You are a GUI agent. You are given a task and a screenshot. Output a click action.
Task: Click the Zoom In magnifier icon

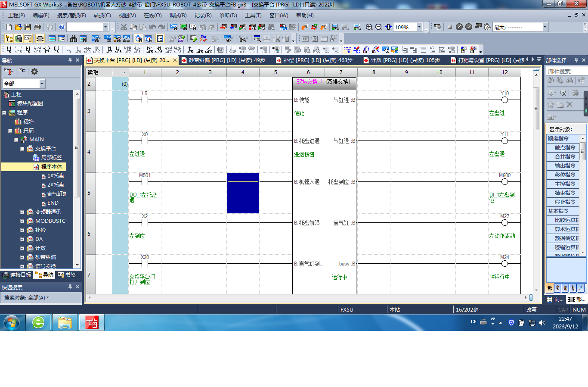369,27
